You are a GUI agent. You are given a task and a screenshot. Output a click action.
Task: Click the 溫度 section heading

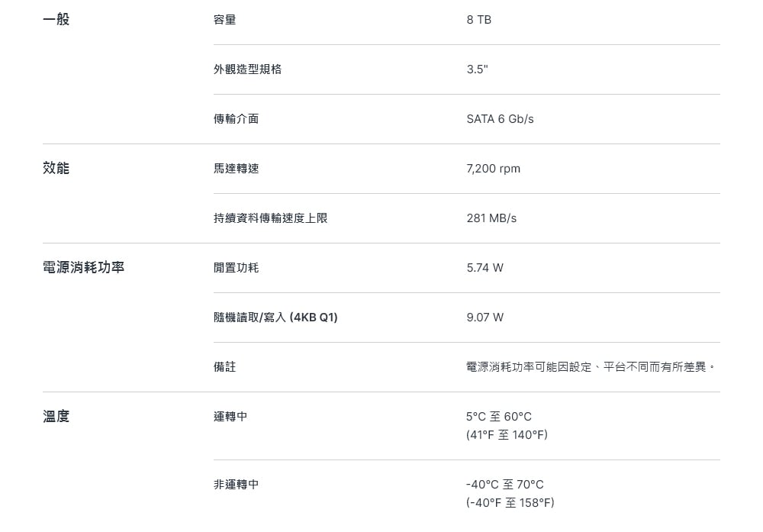pyautogui.click(x=56, y=417)
